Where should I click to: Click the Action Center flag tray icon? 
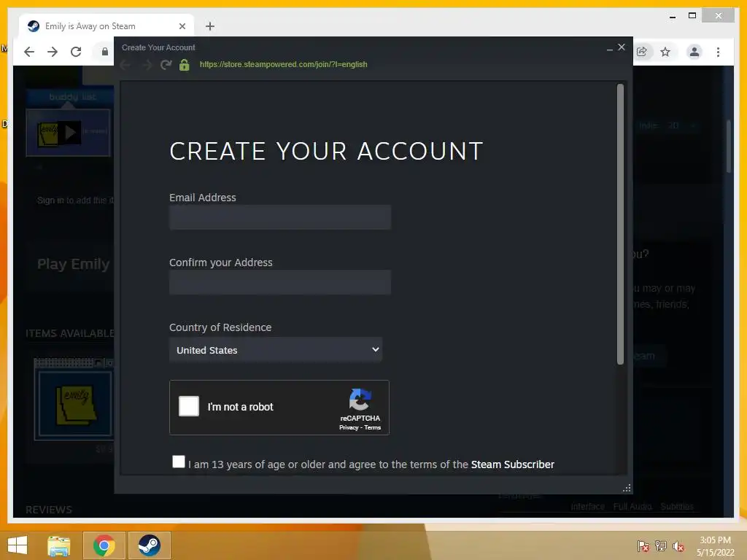(643, 545)
